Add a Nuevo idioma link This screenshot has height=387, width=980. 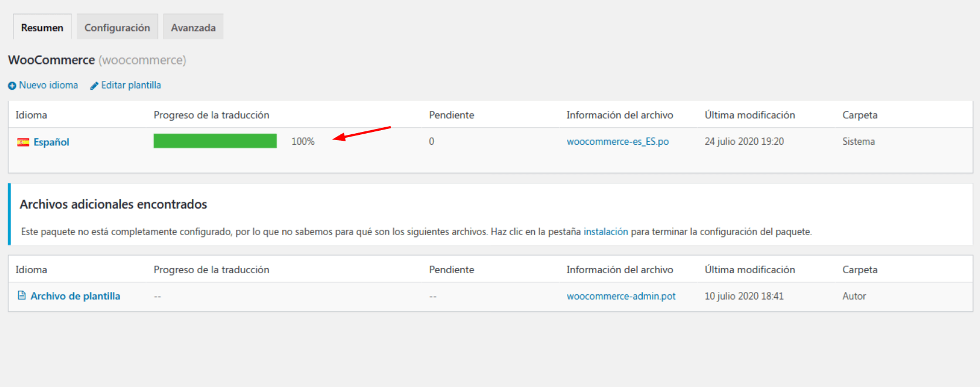tap(48, 85)
